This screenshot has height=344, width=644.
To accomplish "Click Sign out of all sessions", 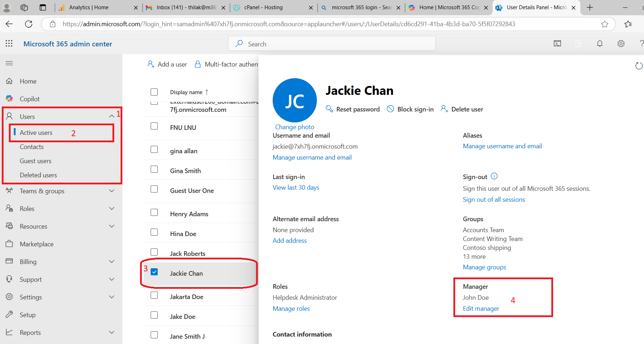I will point(494,199).
